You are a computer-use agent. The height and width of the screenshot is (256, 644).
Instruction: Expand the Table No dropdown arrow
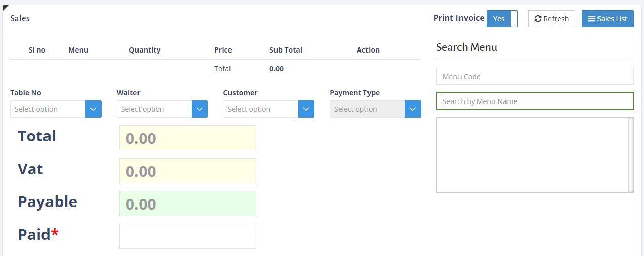[x=94, y=109]
